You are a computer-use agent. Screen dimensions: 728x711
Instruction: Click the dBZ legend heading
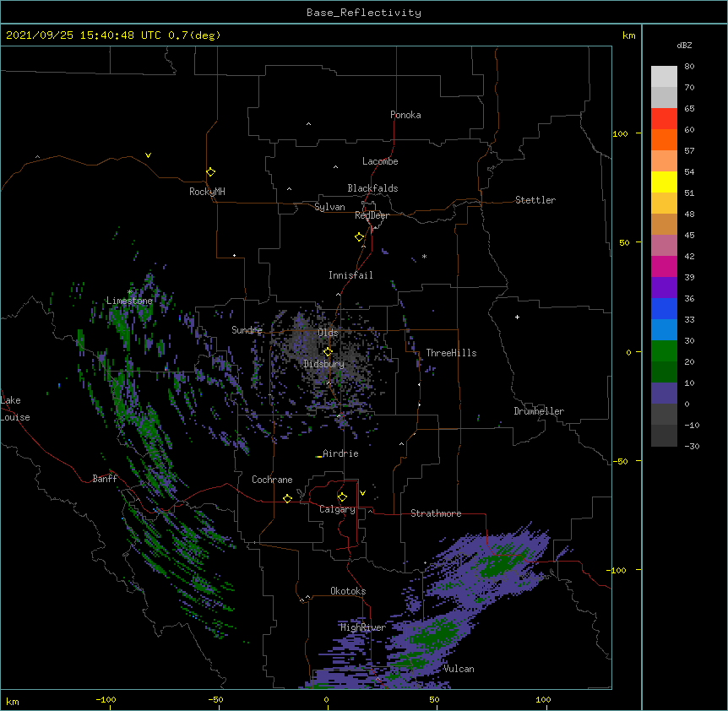click(684, 46)
